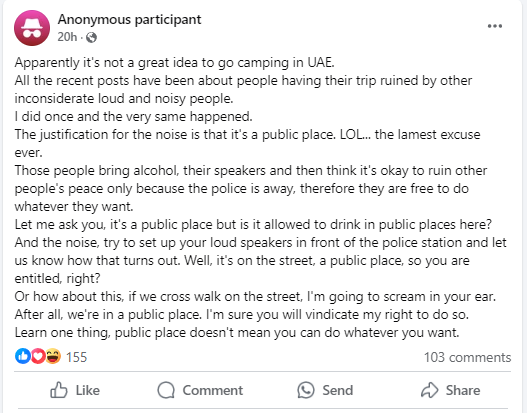Image resolution: width=527 pixels, height=413 pixels.
Task: Click the WhatsApp icon beside Send
Action: [306, 390]
